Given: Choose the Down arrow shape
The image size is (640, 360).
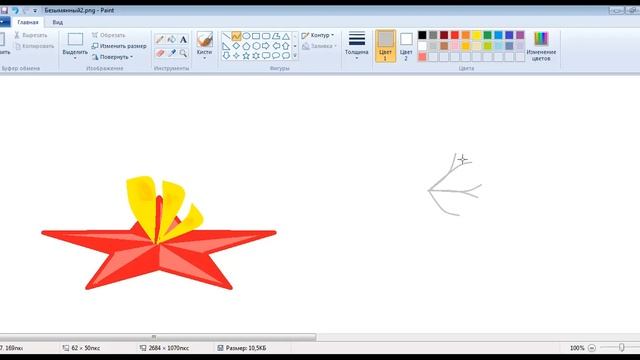Looking at the screenshot, I should [x=226, y=56].
